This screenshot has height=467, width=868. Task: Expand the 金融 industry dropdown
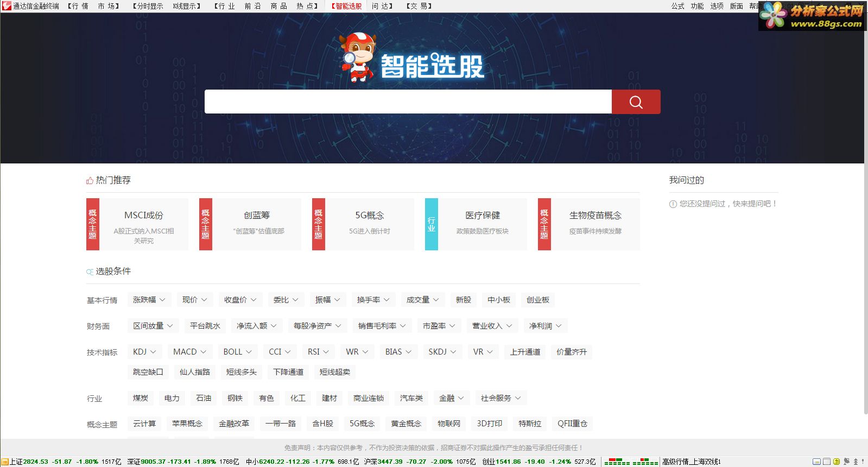pyautogui.click(x=452, y=398)
